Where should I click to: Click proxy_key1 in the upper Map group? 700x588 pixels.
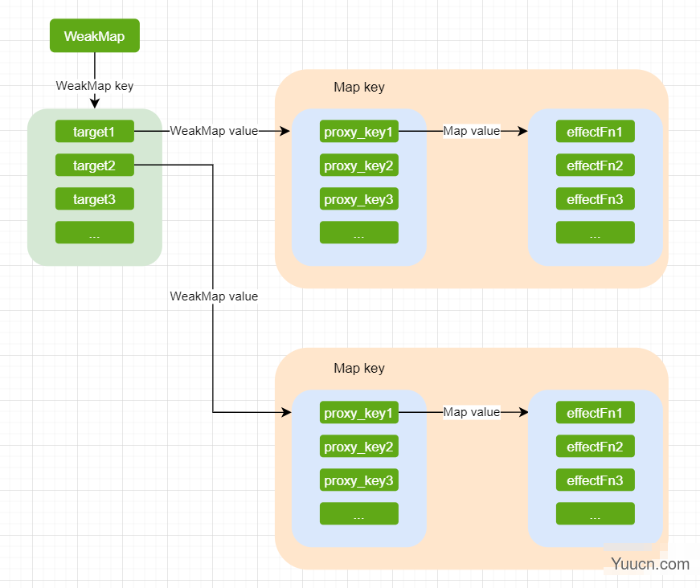click(x=358, y=132)
